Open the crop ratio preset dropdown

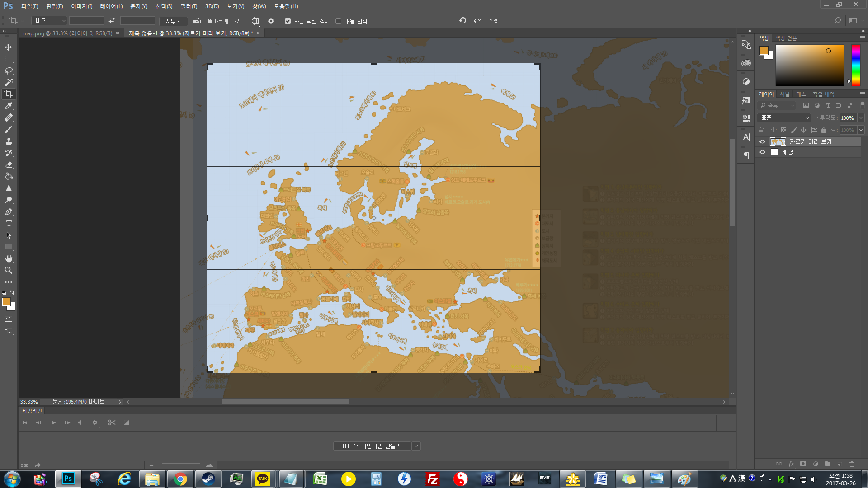[49, 21]
